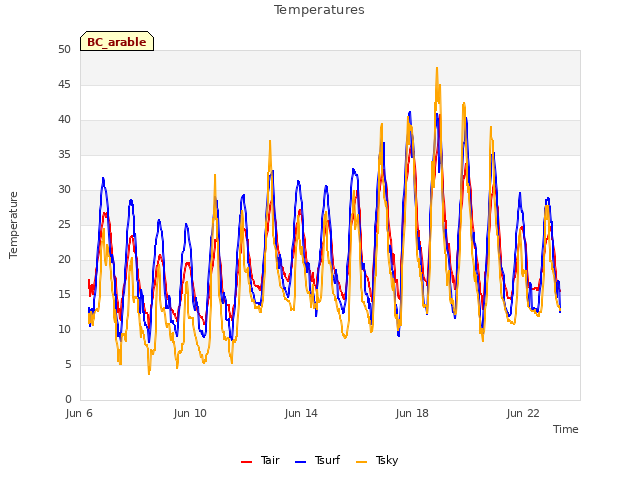Click the 50 y-axis tick label
Image resolution: width=640 pixels, height=480 pixels.
(x=64, y=49)
